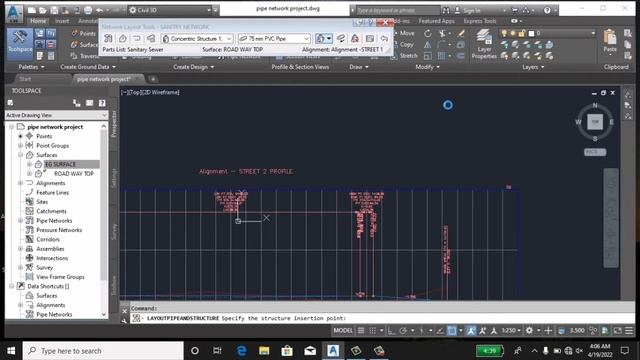Toggle object snap on status bar
The image size is (640, 360).
452,330
